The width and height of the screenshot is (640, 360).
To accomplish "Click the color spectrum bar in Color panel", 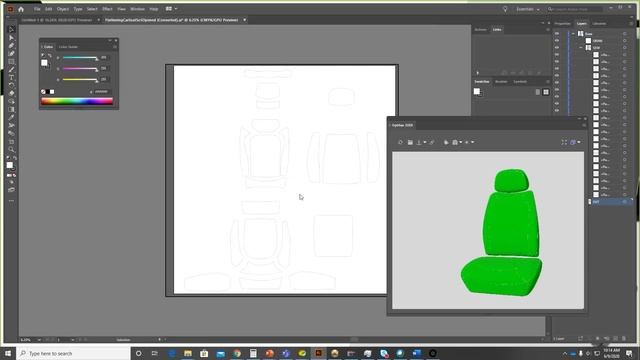I will coord(77,101).
